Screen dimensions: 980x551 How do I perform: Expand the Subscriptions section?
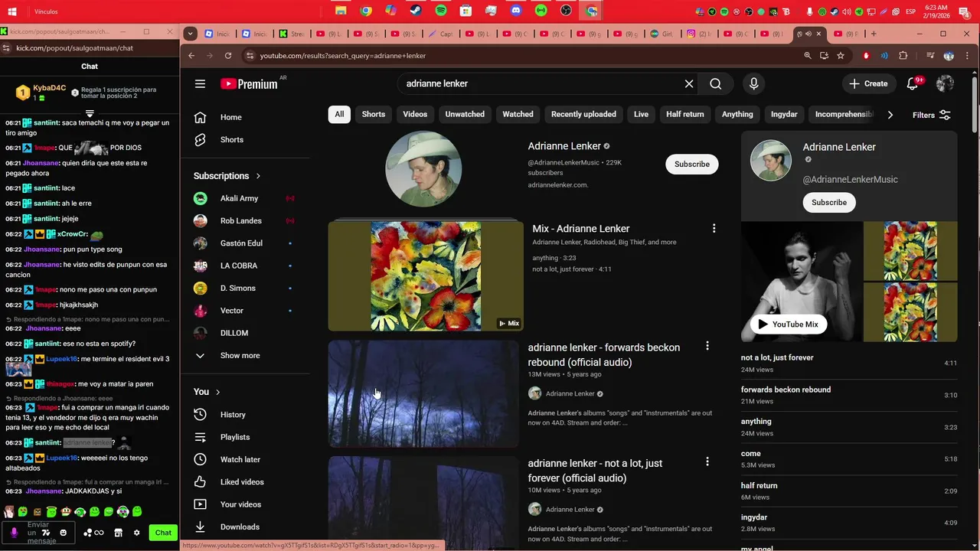pyautogui.click(x=227, y=175)
